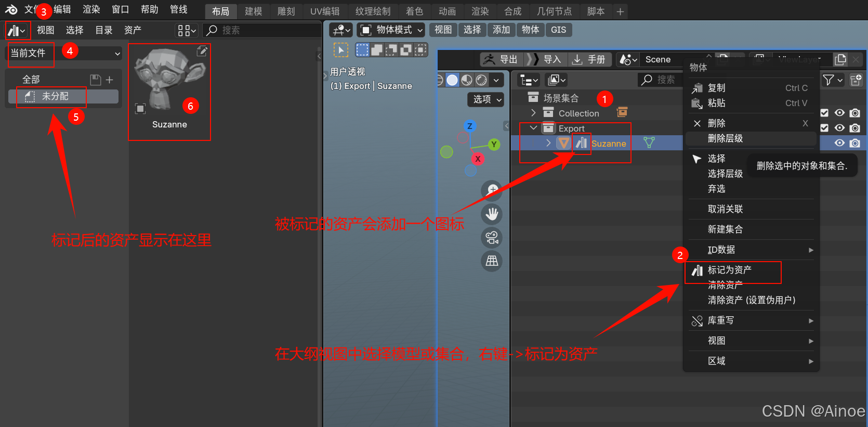Switch to the 建模 workspace tab
Screen dimensions: 868x427
pos(254,11)
